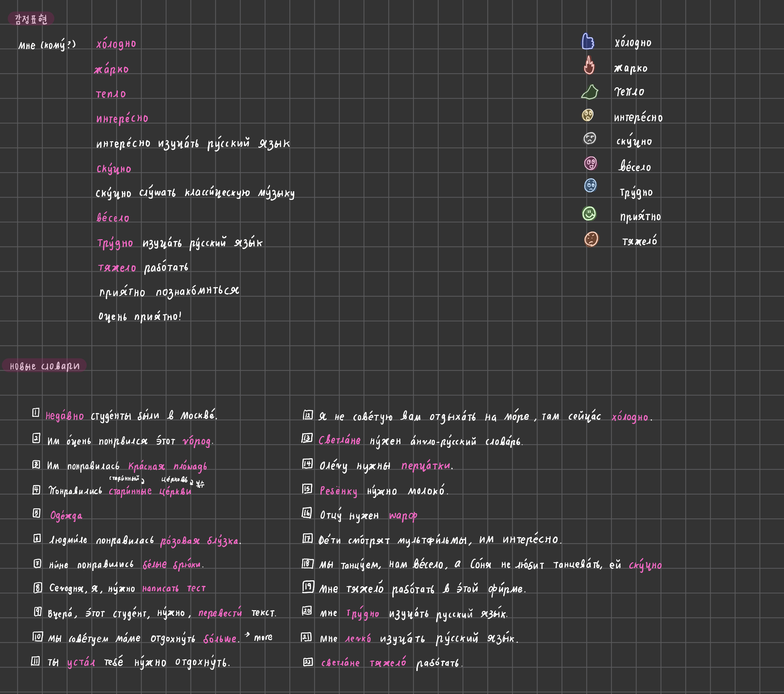Select the pink word перчатки in sentence 14

tap(426, 465)
